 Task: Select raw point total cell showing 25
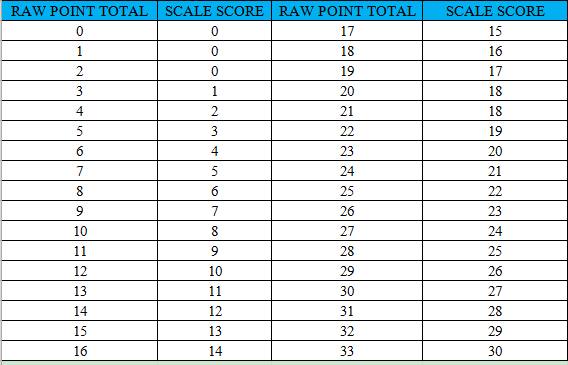click(x=347, y=191)
